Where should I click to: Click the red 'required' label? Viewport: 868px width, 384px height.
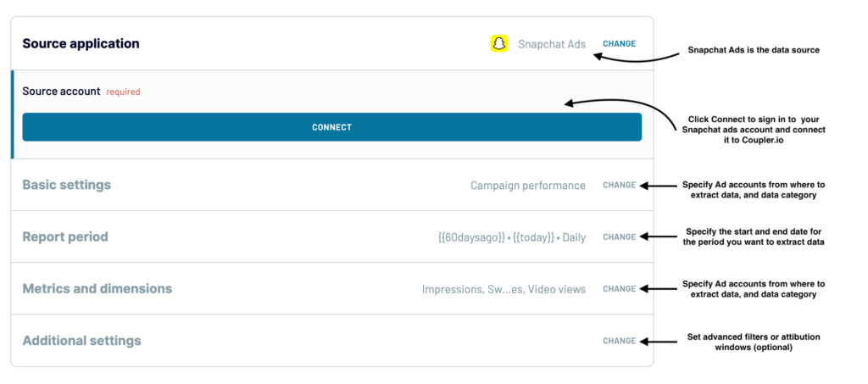click(124, 92)
